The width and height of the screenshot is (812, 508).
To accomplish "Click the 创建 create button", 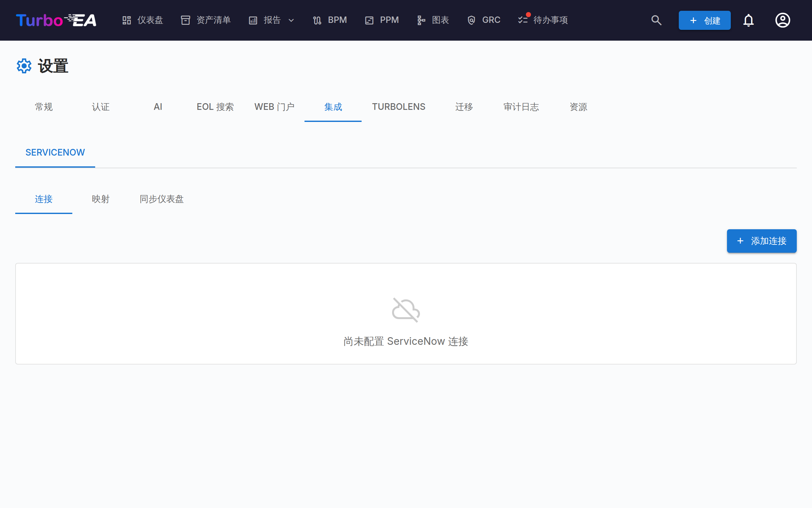I will [704, 20].
